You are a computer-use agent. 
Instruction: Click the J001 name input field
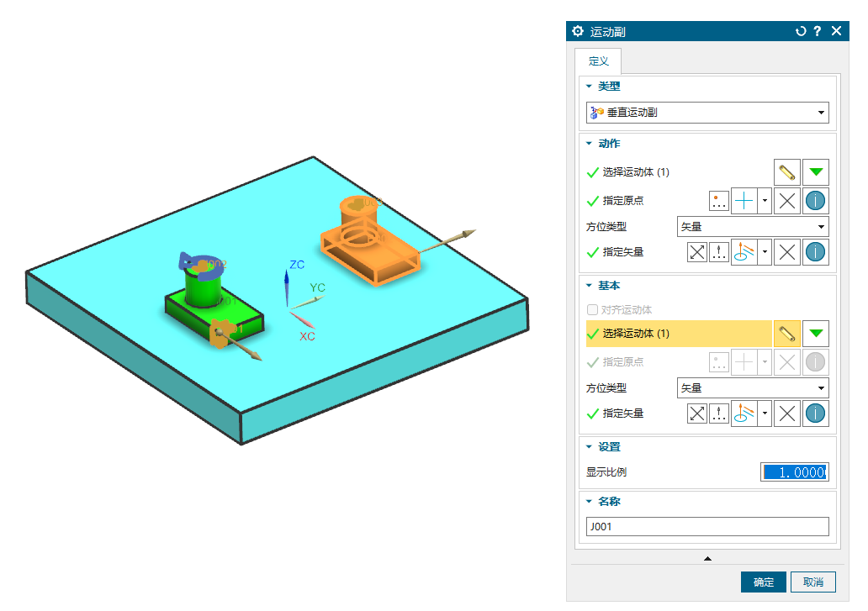(707, 527)
